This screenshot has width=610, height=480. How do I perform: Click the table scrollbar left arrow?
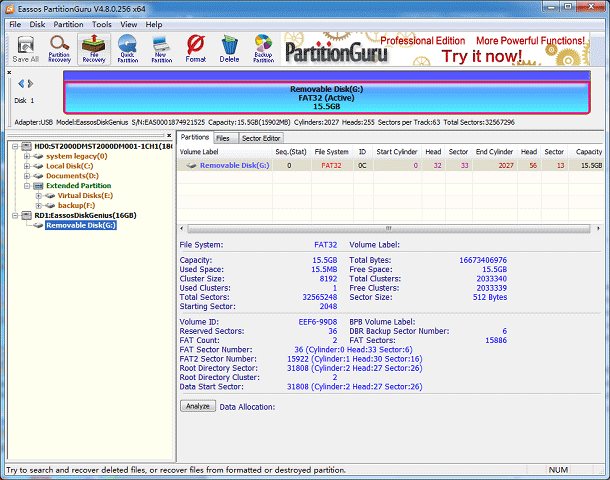tap(182, 228)
